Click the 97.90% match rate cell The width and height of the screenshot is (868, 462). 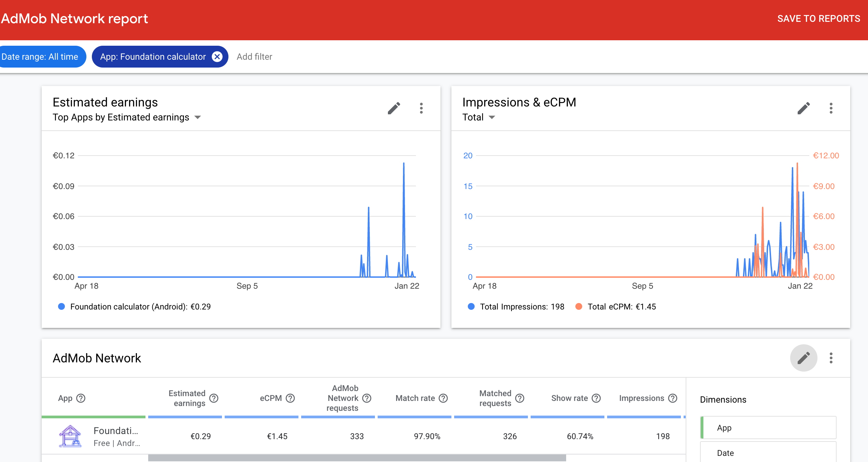click(427, 436)
